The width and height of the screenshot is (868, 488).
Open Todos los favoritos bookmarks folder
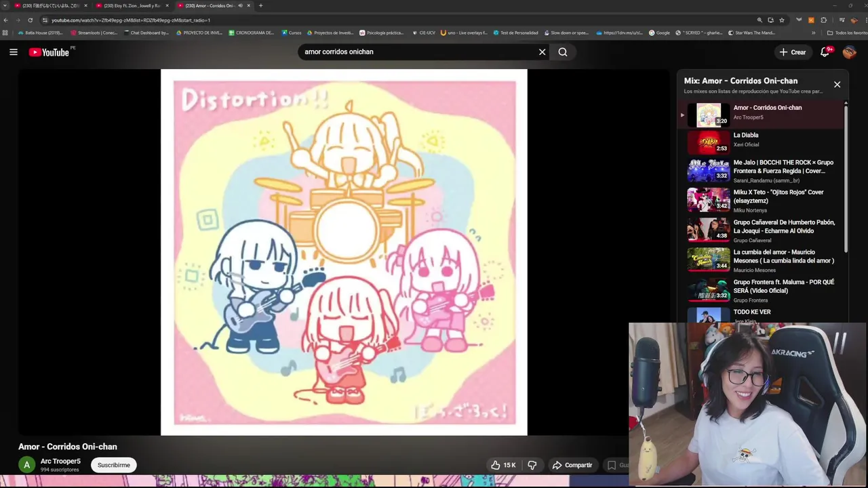point(847,33)
